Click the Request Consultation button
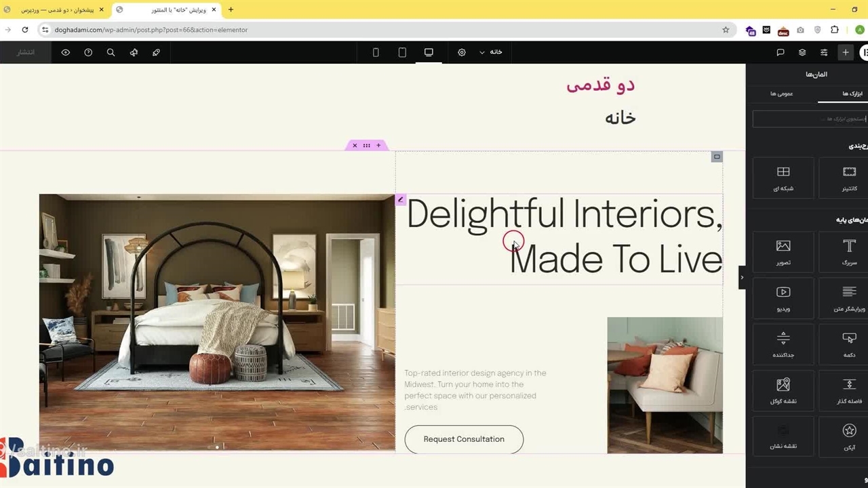 464,439
